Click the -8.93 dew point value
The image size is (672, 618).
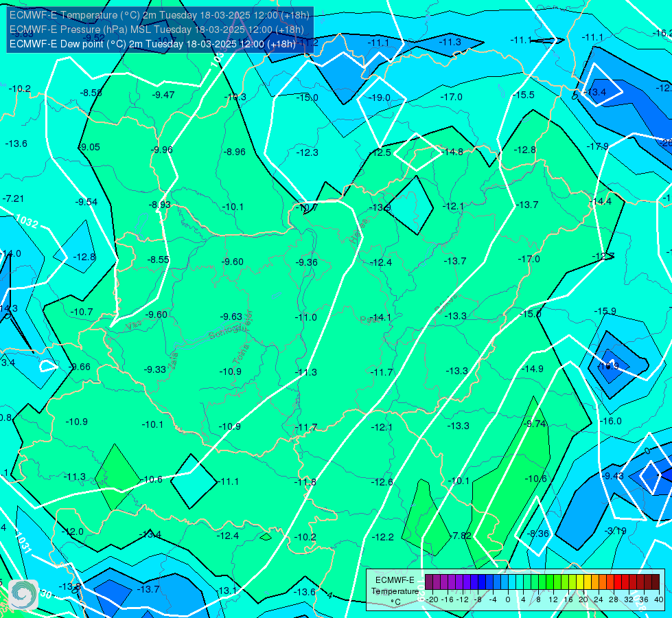click(x=160, y=205)
